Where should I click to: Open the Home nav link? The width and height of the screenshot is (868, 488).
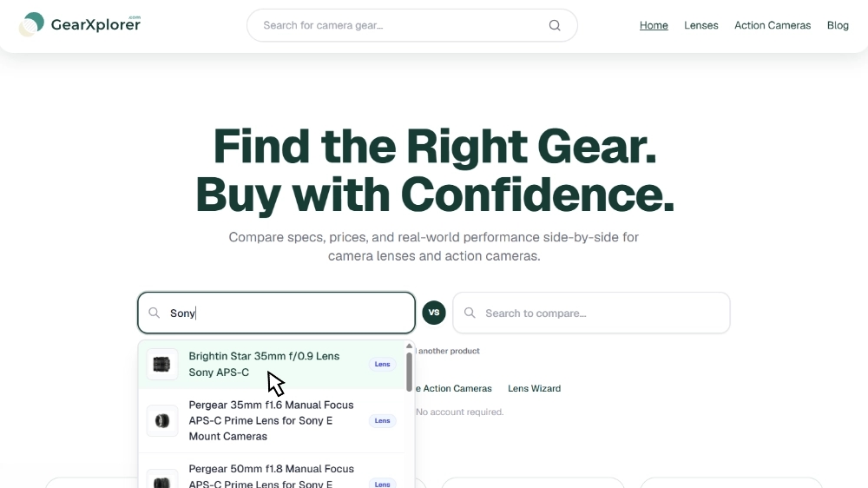(654, 25)
